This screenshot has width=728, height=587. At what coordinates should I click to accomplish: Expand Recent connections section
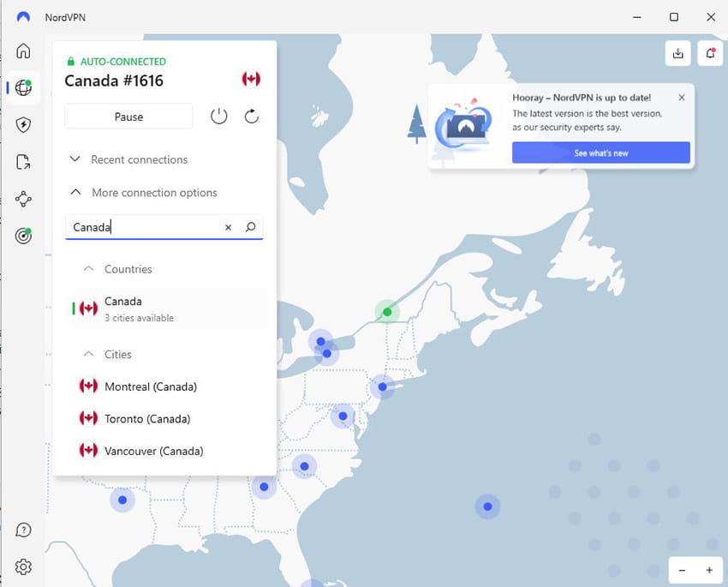[128, 159]
